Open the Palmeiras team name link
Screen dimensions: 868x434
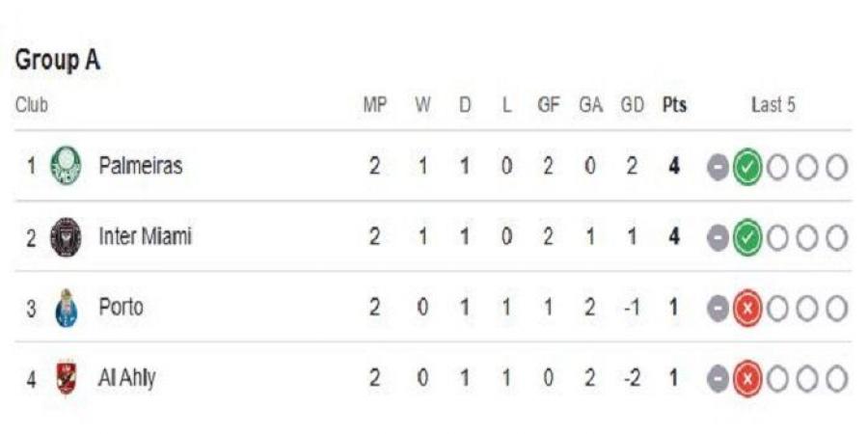pos(141,165)
